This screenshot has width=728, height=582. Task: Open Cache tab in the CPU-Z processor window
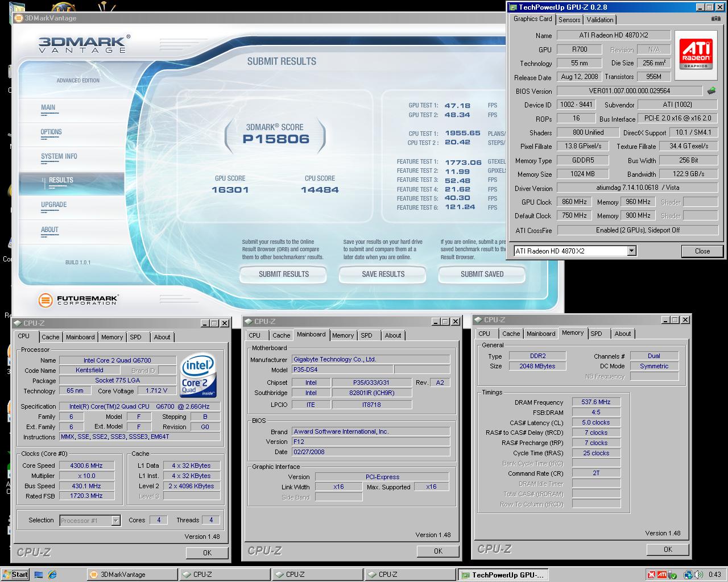[50, 337]
